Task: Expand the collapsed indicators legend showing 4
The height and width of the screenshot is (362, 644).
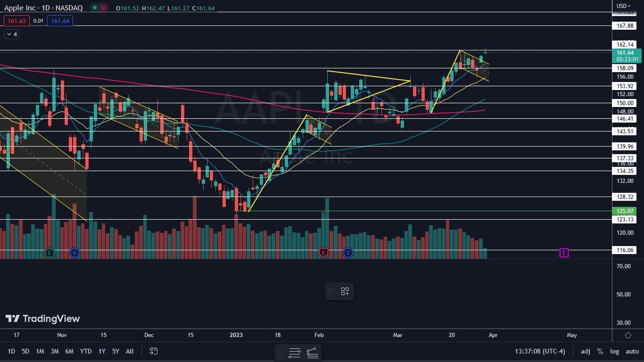Action: (x=11, y=34)
